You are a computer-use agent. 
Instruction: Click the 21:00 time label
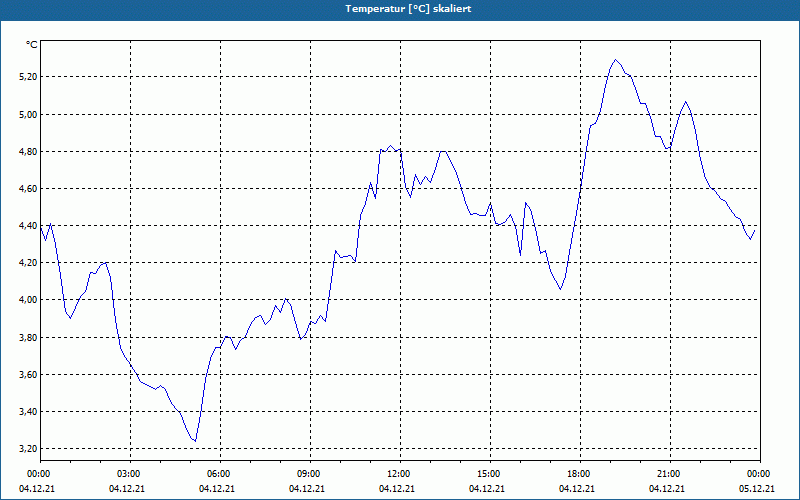coord(670,474)
